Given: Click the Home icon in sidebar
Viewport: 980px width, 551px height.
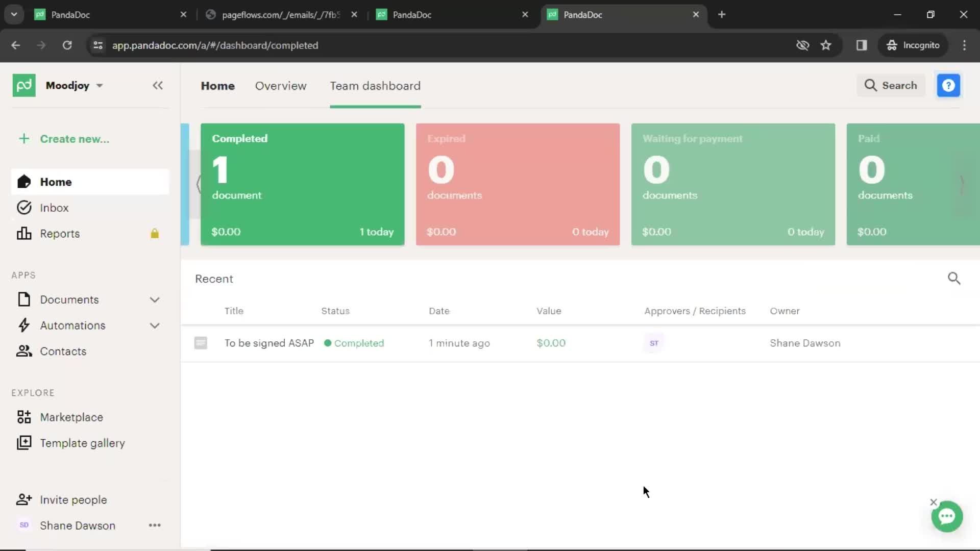Looking at the screenshot, I should click(23, 182).
